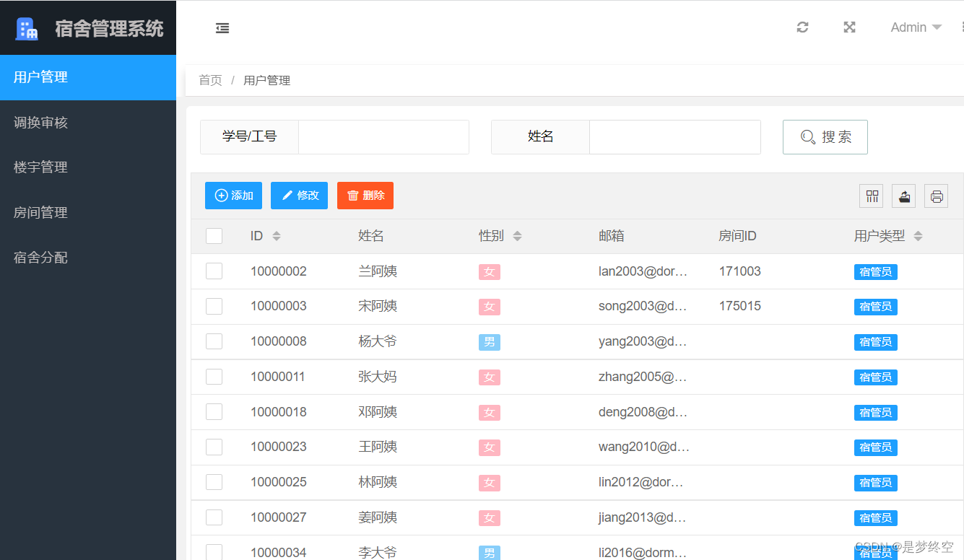This screenshot has height=560, width=964.
Task: Click the 女 tag in 兰阿姨 row
Action: tap(490, 272)
